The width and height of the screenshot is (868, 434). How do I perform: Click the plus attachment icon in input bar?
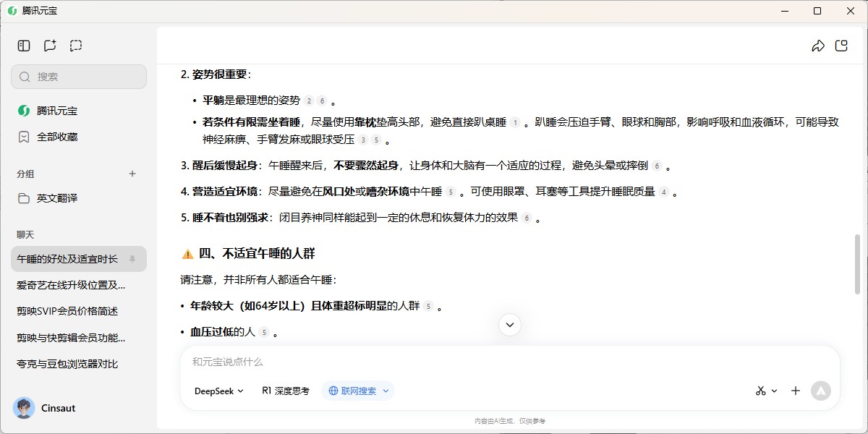[796, 391]
